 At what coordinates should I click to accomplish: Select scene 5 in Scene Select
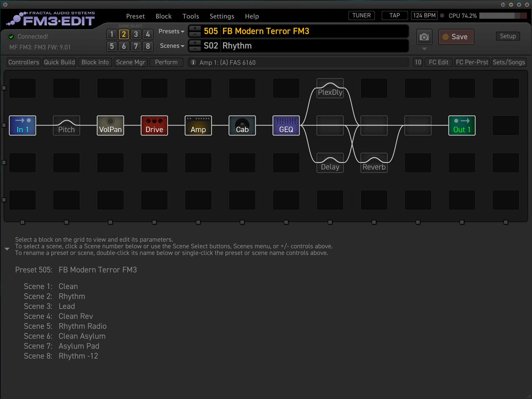click(112, 46)
